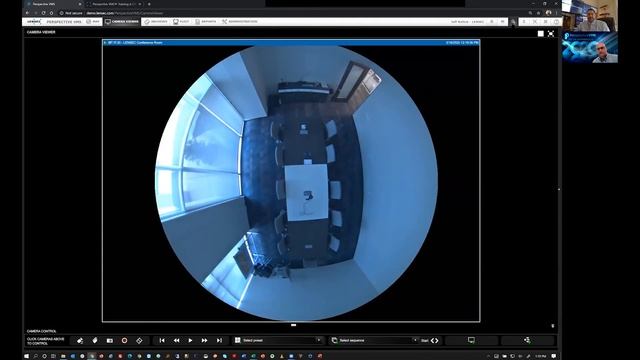Open the help icon in app header
The image size is (640, 360).
(x=556, y=22)
